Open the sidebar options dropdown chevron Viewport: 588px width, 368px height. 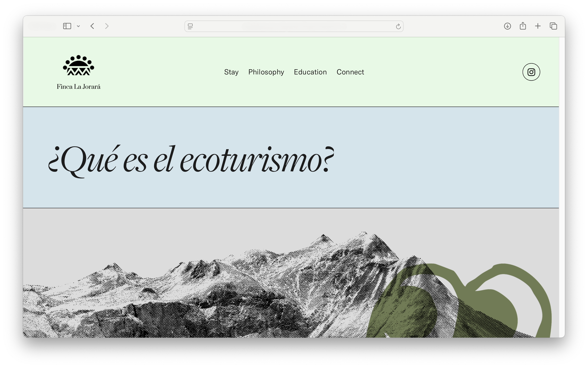(x=78, y=26)
